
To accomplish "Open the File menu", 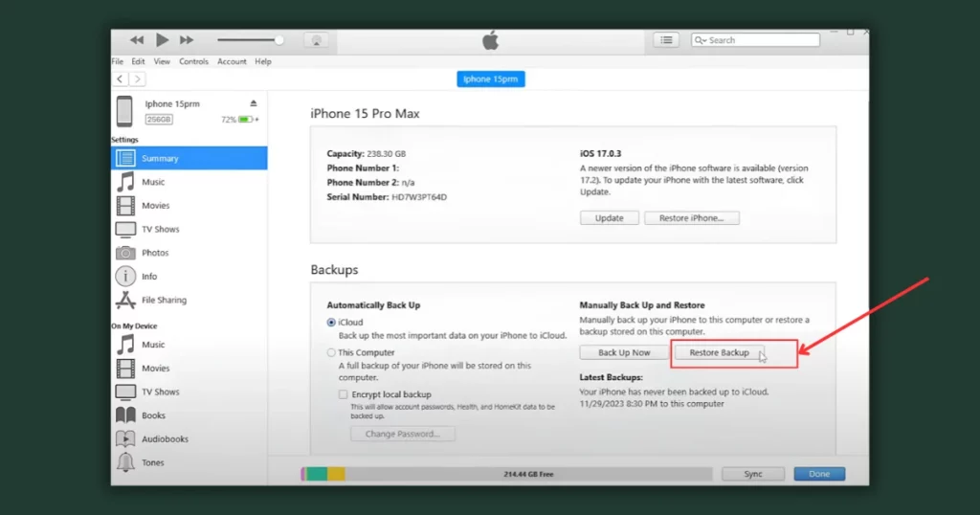I will [x=118, y=61].
